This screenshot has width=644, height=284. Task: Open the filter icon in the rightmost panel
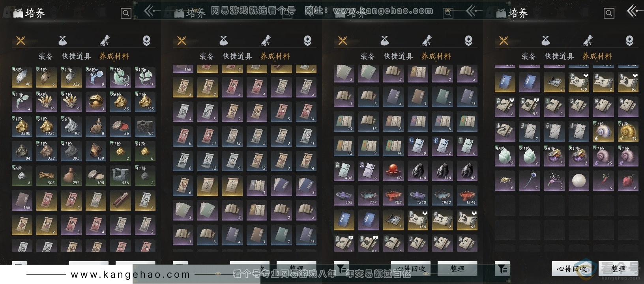pos(502,269)
